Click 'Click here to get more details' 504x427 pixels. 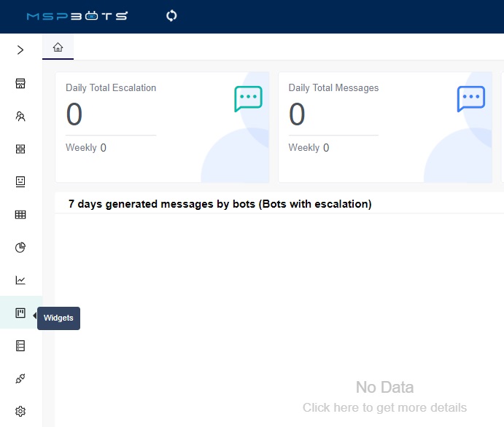pyautogui.click(x=384, y=407)
